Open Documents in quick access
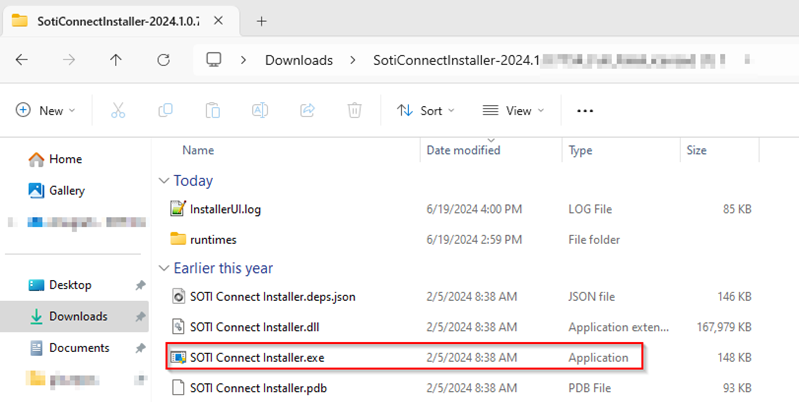799x402 pixels. 69,348
